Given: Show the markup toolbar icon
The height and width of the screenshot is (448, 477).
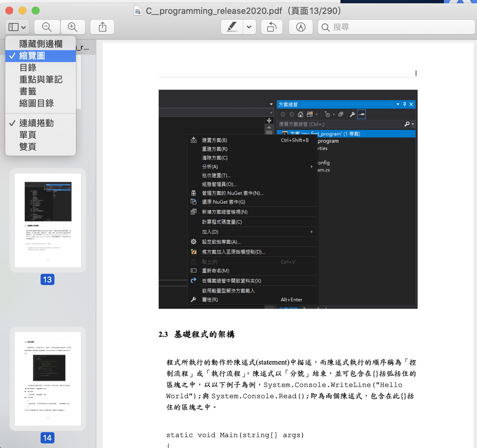Looking at the screenshot, I should tap(301, 27).
